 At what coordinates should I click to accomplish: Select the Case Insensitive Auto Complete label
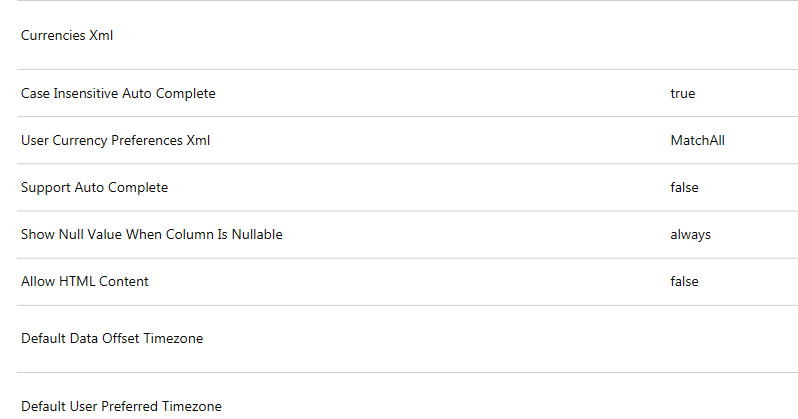tap(118, 94)
